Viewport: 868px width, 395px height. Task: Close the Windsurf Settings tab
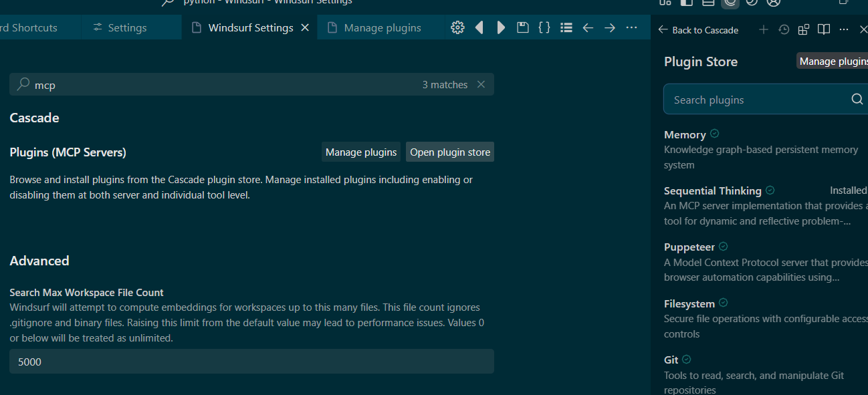coord(305,27)
